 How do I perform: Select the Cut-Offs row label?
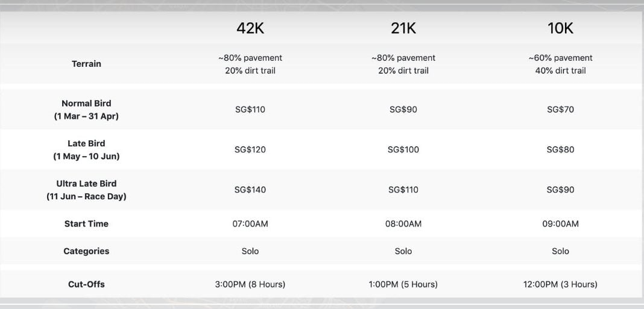click(x=86, y=284)
